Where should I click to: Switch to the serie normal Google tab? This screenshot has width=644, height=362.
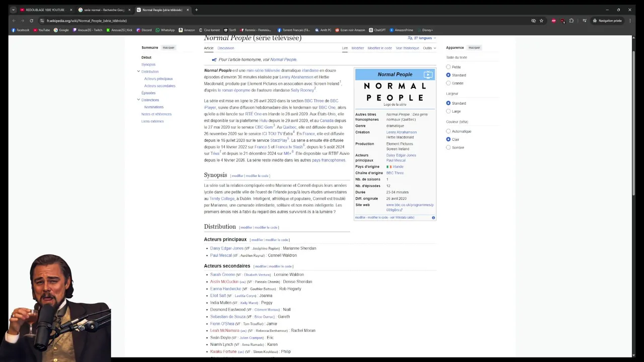(104, 10)
